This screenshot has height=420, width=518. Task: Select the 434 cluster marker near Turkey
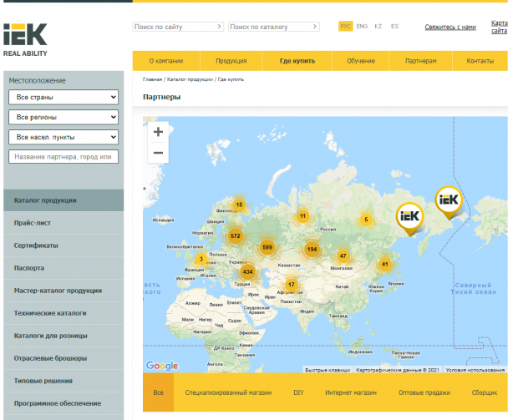coord(247,271)
